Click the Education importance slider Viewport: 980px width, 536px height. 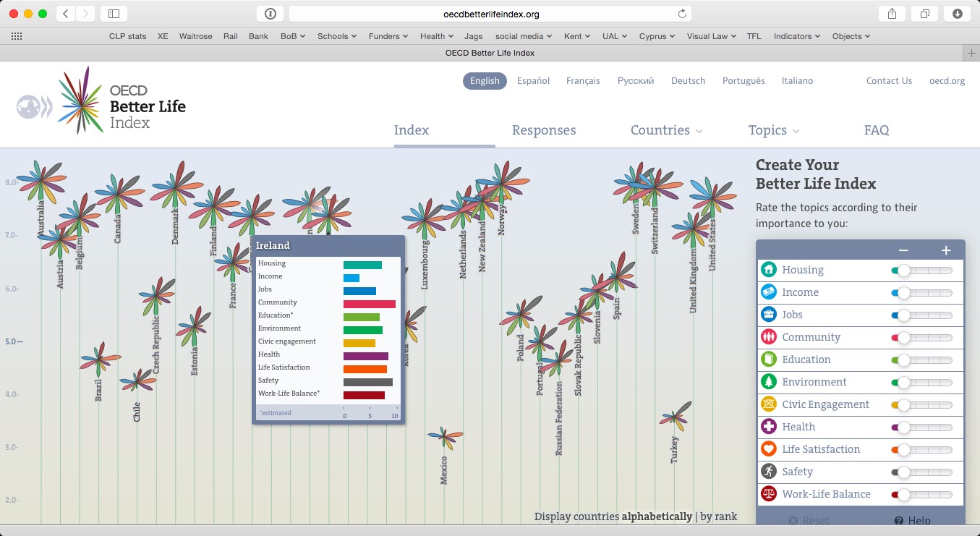[922, 360]
